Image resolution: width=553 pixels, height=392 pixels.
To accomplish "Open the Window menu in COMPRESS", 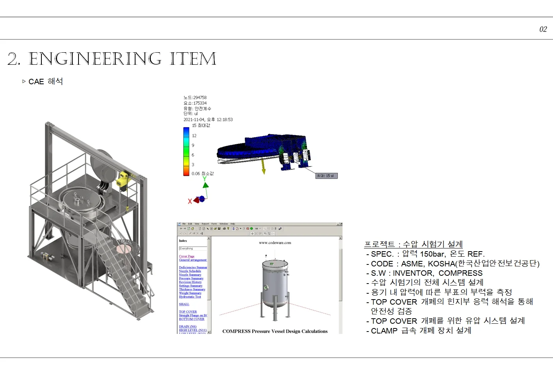I will [224, 224].
